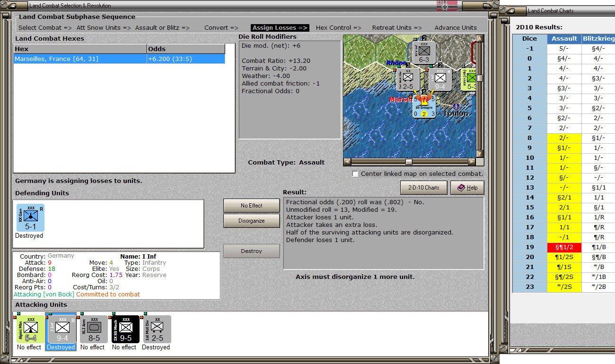615x364 pixels.
Task: Click the "Weather: -4.00" modifier line
Action: (x=266, y=76)
